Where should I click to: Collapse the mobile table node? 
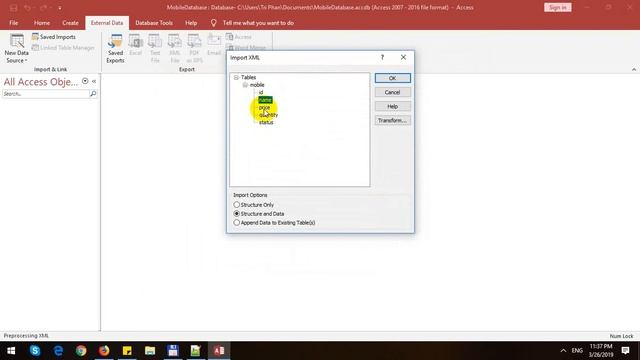tap(245, 85)
